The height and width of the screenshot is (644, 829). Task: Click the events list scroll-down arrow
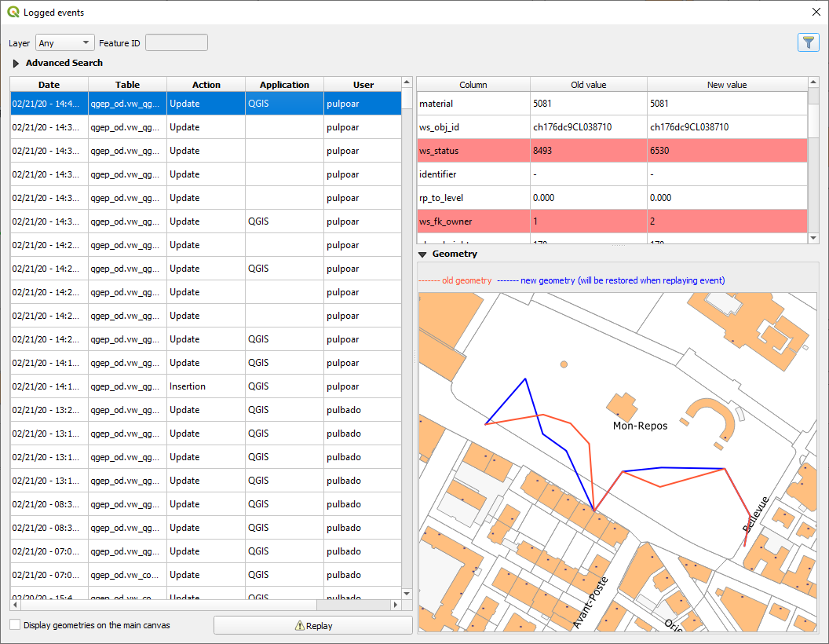tap(407, 594)
